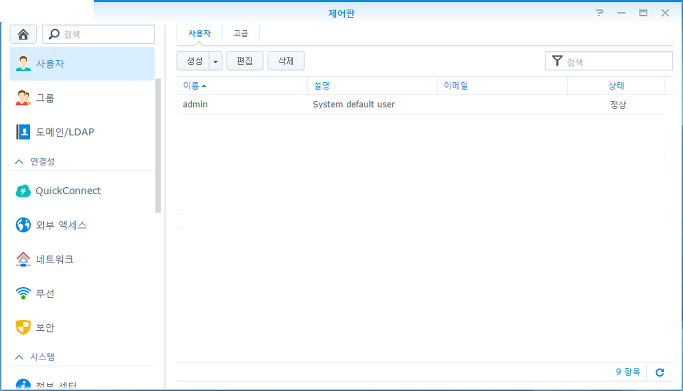
Task: Click the 편집 button
Action: point(245,61)
